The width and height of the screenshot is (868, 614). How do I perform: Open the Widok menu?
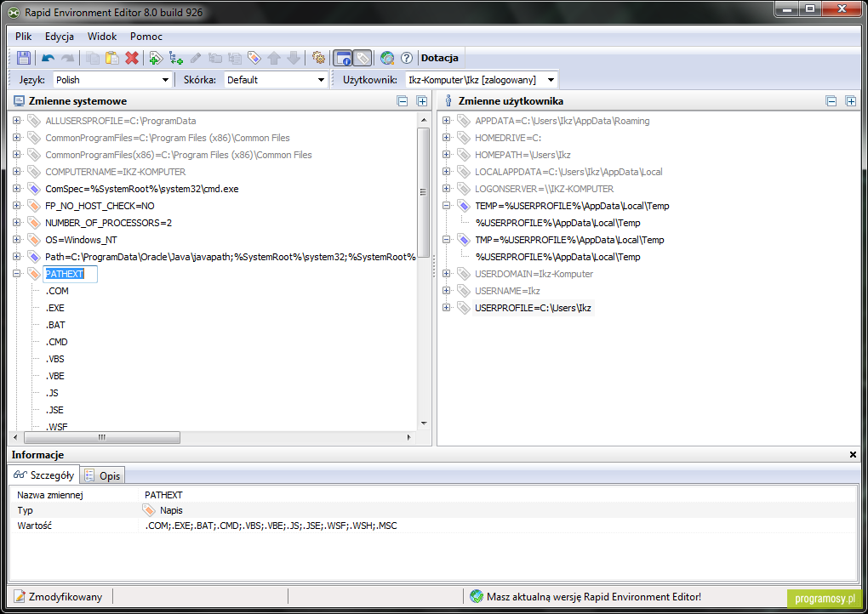(x=102, y=37)
